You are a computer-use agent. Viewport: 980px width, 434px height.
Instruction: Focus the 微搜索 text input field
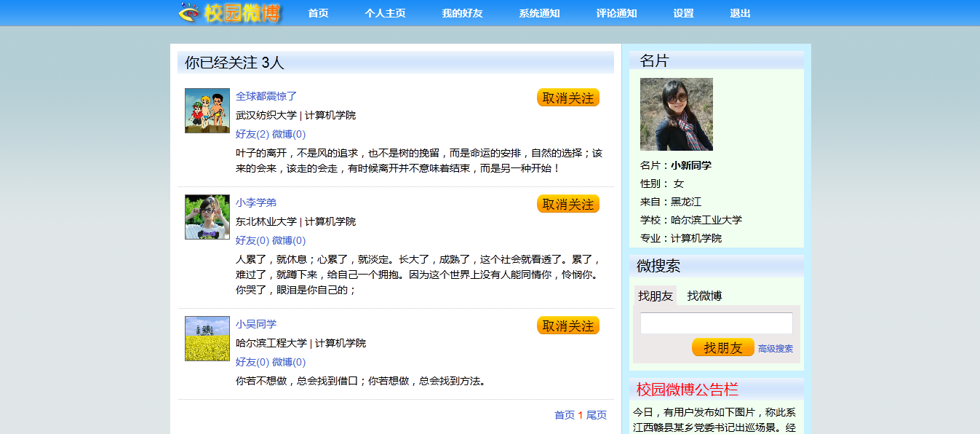[x=717, y=323]
